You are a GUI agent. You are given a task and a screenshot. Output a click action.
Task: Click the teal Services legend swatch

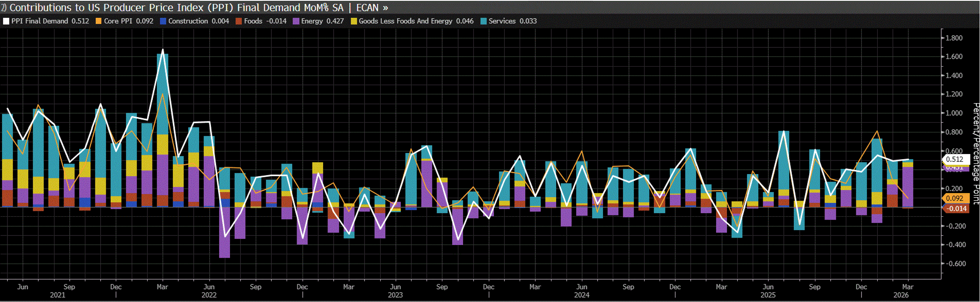(483, 21)
